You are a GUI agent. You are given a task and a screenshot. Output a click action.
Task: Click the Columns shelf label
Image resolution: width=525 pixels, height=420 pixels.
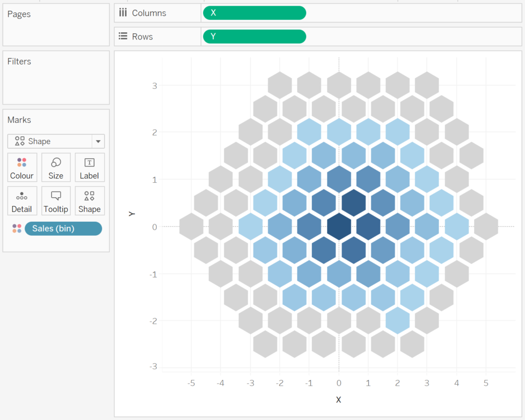tap(149, 13)
